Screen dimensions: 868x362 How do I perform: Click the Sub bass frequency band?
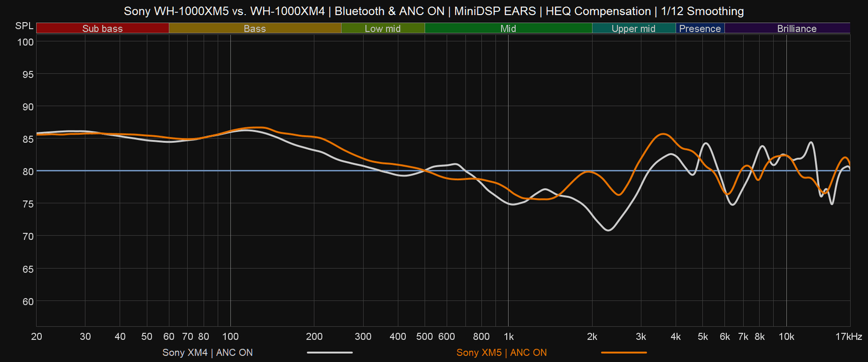coord(103,28)
